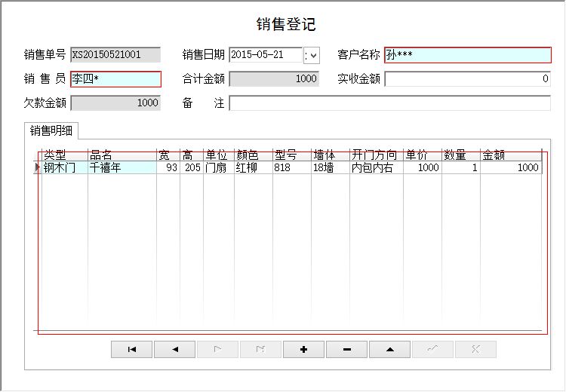Click the 品名 column header
The width and height of the screenshot is (566, 392).
[x=121, y=155]
